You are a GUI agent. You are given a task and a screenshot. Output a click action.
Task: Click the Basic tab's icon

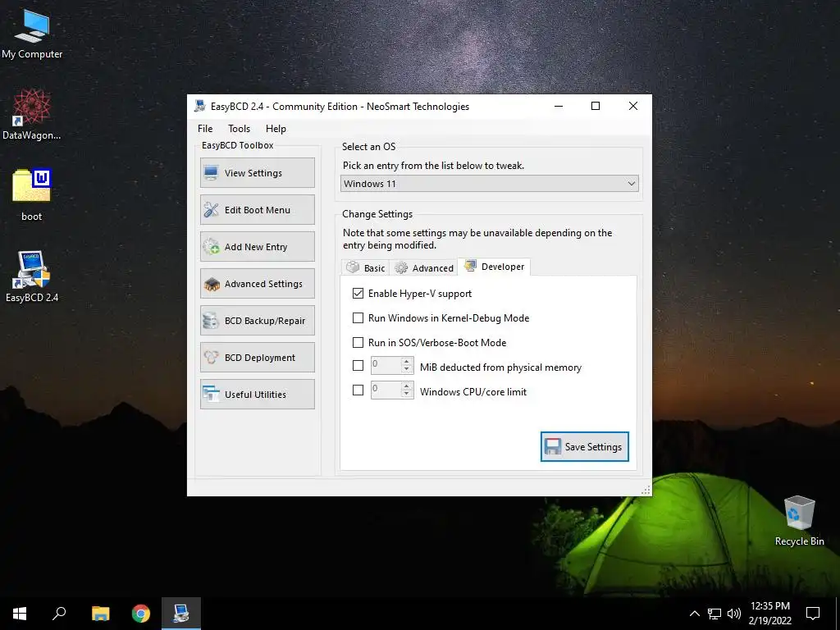353,267
